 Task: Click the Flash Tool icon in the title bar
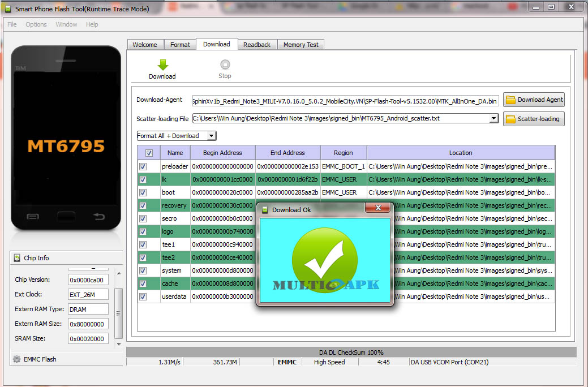point(8,7)
